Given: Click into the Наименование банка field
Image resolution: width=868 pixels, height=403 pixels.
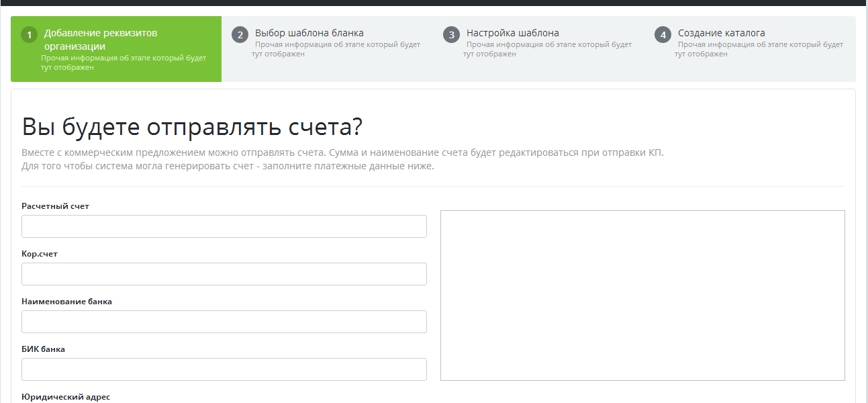Looking at the screenshot, I should (x=224, y=322).
